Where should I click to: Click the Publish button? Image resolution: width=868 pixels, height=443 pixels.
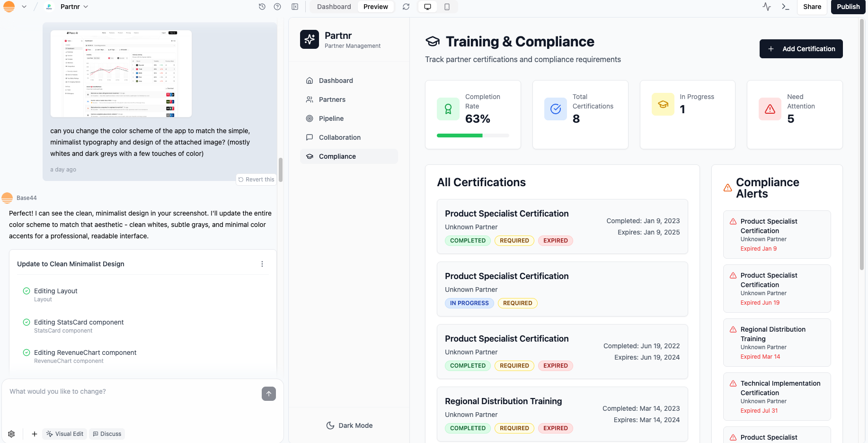point(848,7)
